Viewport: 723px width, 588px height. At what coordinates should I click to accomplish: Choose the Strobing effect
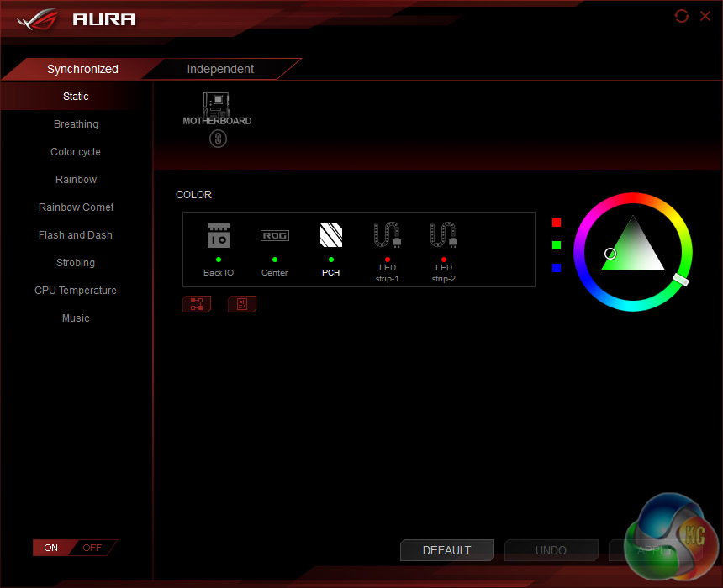pyautogui.click(x=76, y=263)
